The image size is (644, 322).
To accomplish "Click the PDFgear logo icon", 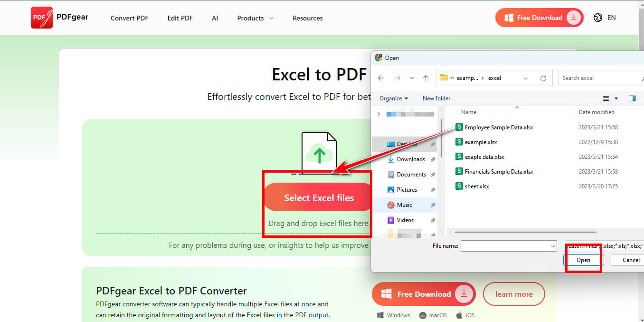I will coord(42,18).
